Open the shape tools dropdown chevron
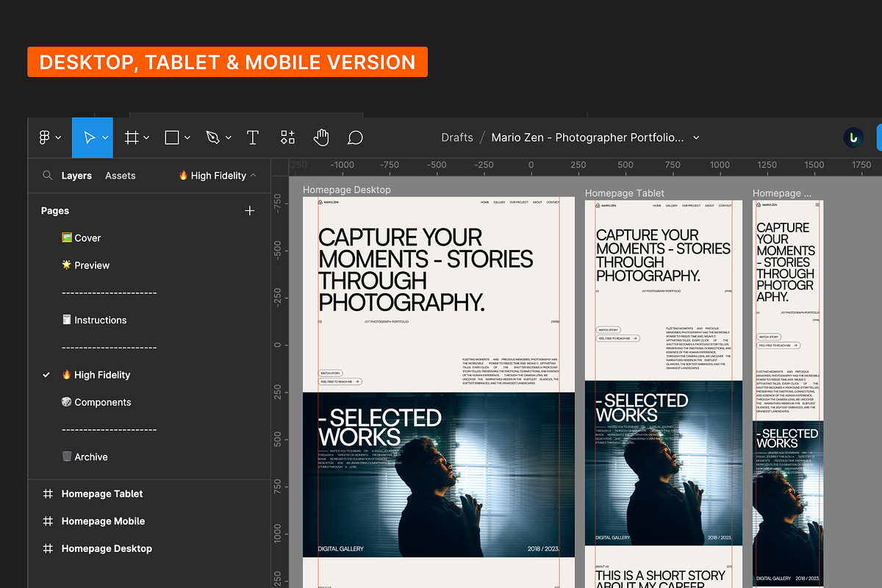 [x=187, y=138]
